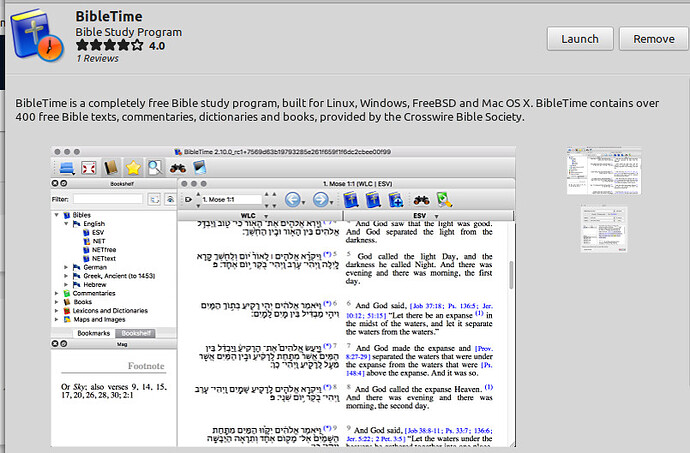Click the first blue Bible module icon

(x=351, y=199)
